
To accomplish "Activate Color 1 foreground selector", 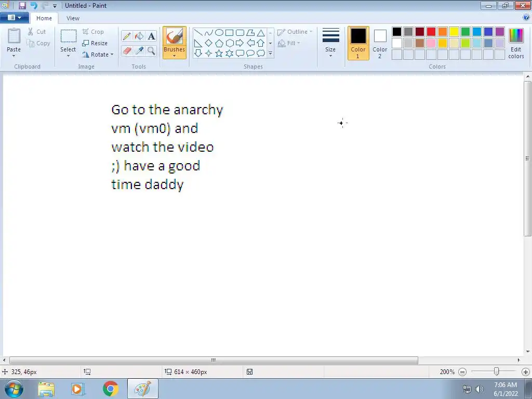I will 358,43.
